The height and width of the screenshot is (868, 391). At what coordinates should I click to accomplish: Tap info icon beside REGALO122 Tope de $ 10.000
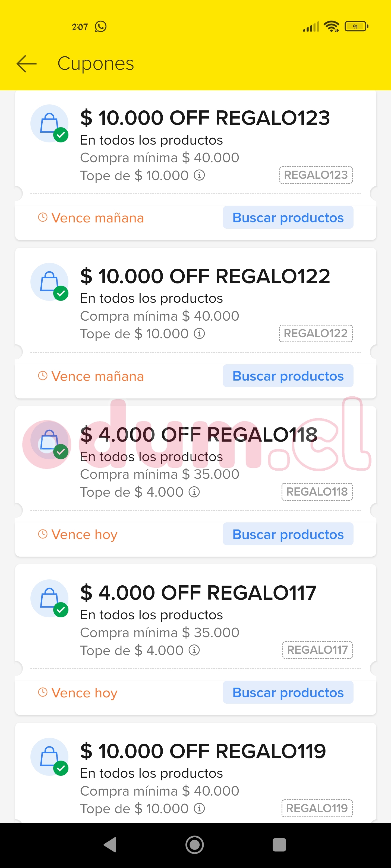click(x=199, y=334)
